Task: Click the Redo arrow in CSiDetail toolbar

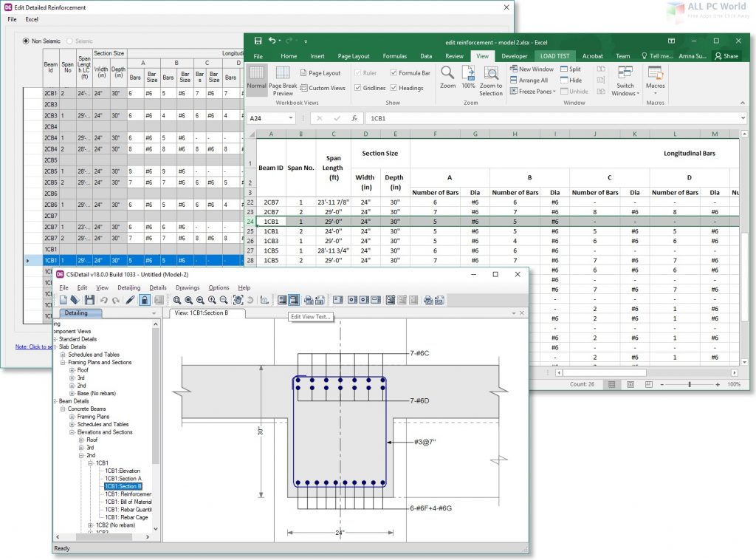Action: click(x=116, y=300)
